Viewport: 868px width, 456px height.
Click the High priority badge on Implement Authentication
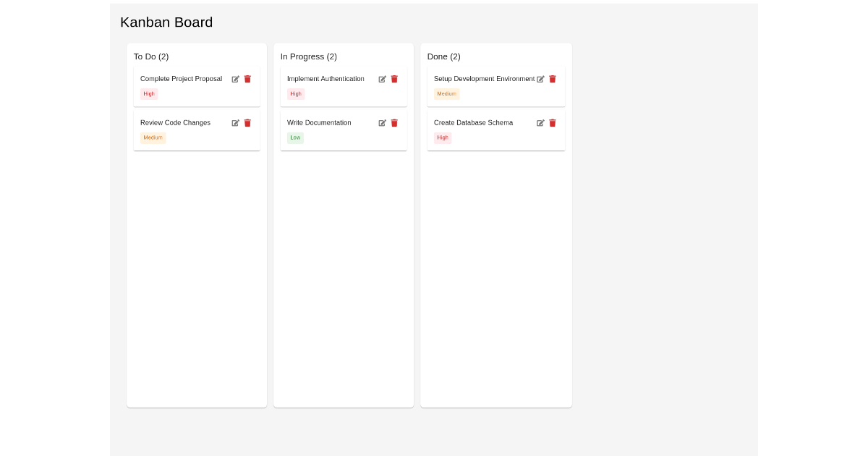tap(295, 93)
